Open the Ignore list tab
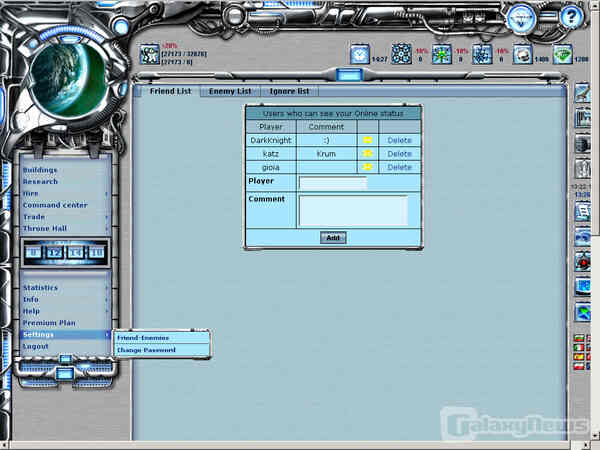Image resolution: width=600 pixels, height=450 pixels. point(289,91)
